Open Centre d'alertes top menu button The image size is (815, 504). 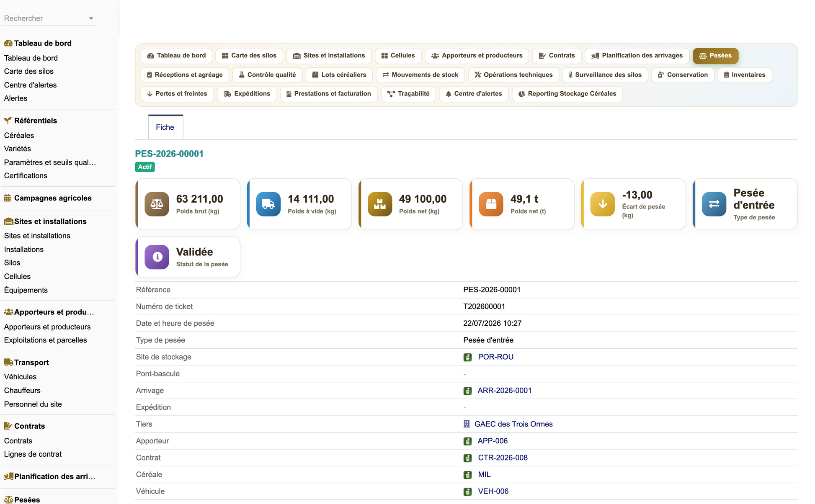pos(474,94)
